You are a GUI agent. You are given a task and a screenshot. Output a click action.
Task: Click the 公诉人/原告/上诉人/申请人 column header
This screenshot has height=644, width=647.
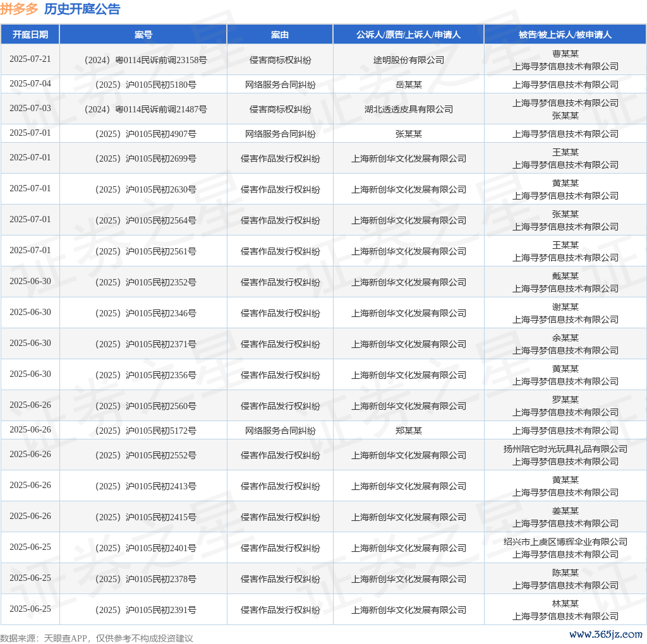(x=409, y=35)
